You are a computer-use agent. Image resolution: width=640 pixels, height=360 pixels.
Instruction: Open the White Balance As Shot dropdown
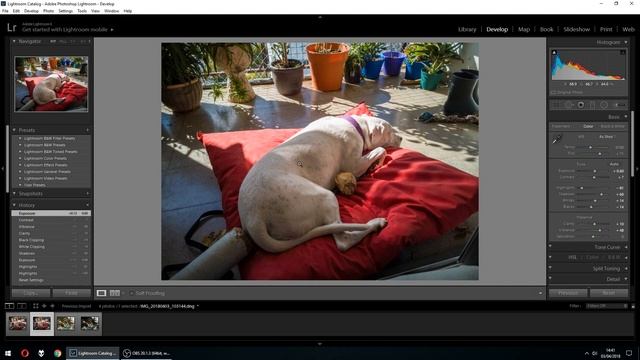(607, 137)
